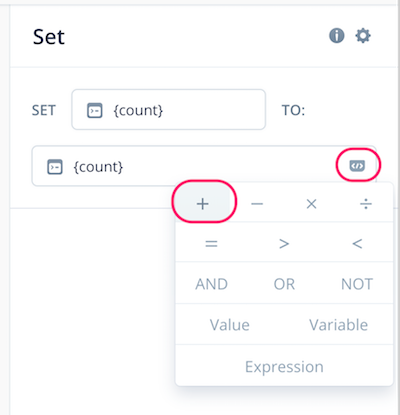Insert a Variable operand
This screenshot has width=400, height=415.
click(x=338, y=325)
